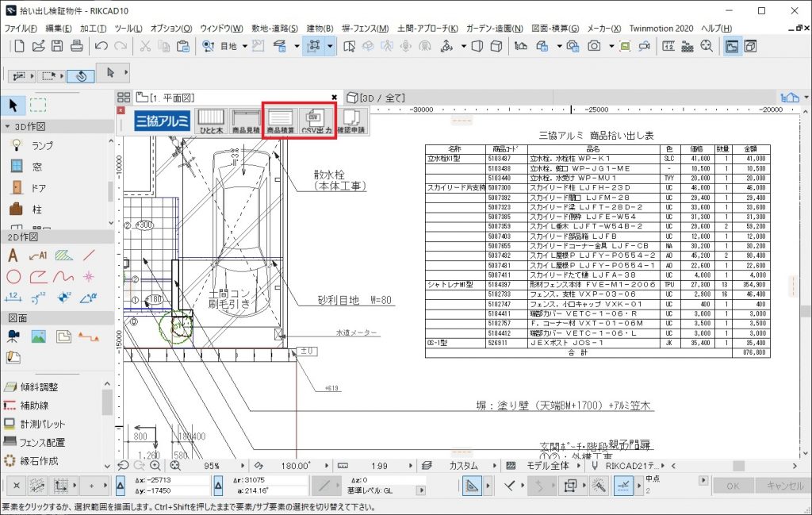Select the Line drawing tool
812x515 pixels.
(x=89, y=255)
